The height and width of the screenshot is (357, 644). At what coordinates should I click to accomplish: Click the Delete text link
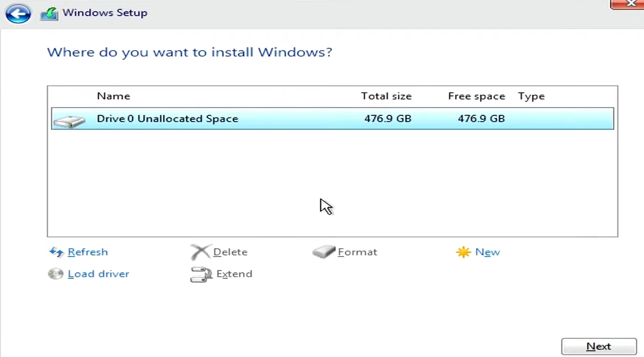tap(231, 252)
